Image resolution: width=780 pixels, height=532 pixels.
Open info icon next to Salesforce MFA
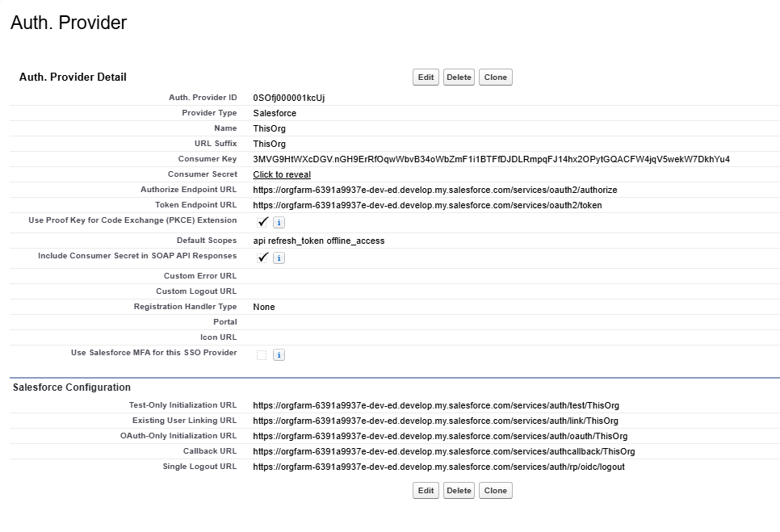(x=279, y=355)
